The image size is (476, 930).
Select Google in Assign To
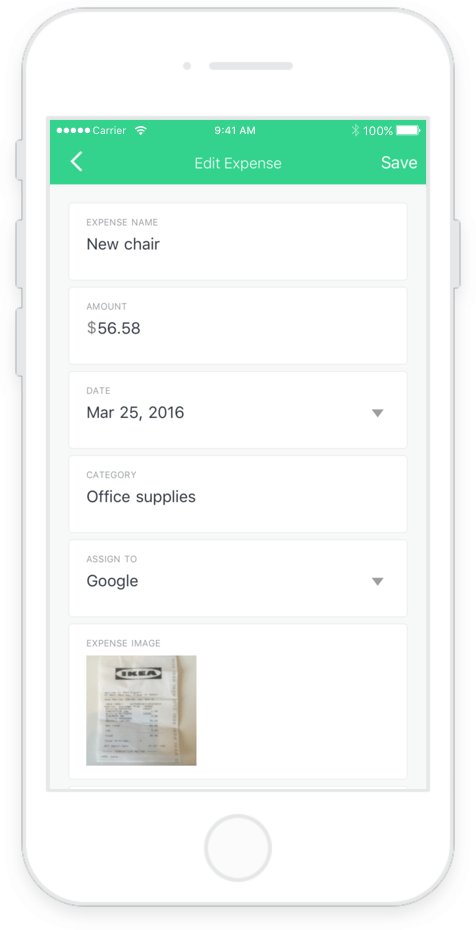click(238, 578)
